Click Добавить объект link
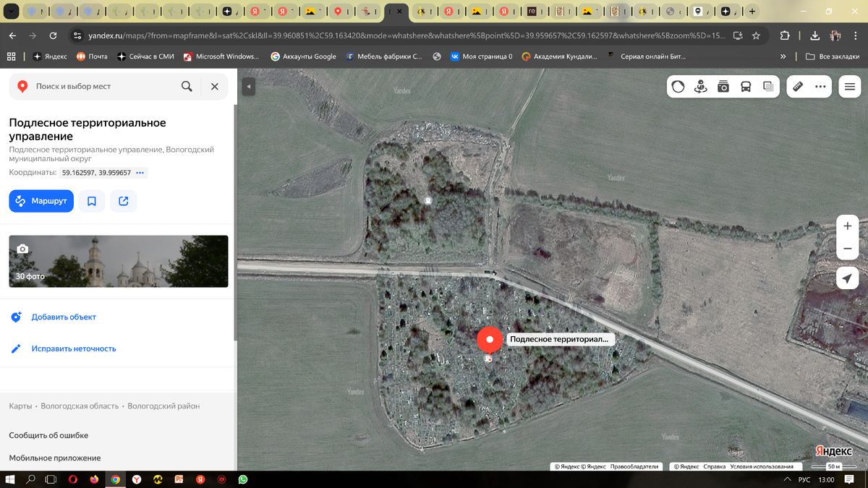Viewport: 868px width, 488px height. 64,317
